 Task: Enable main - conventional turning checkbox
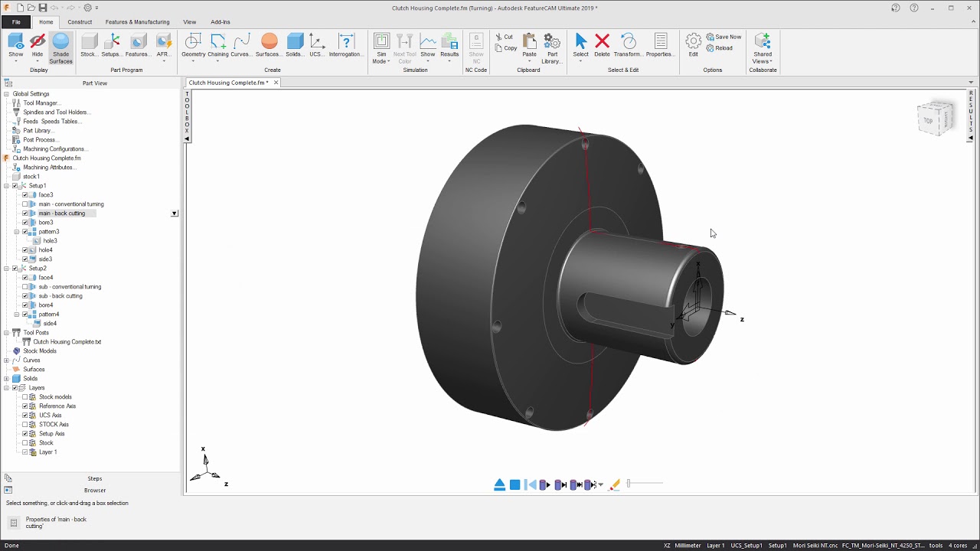pyautogui.click(x=25, y=204)
